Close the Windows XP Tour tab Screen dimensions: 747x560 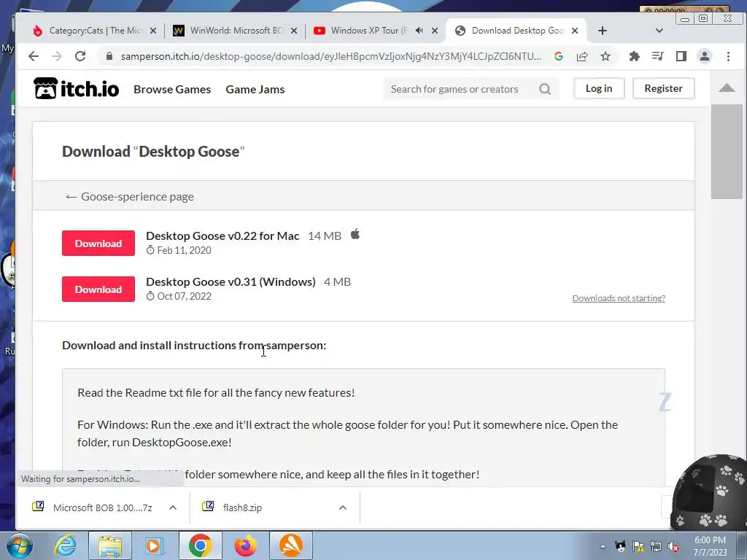tap(435, 31)
